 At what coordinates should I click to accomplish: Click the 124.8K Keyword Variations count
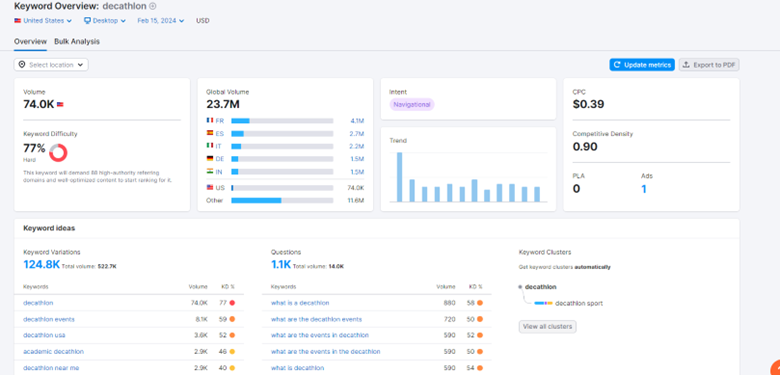[41, 265]
